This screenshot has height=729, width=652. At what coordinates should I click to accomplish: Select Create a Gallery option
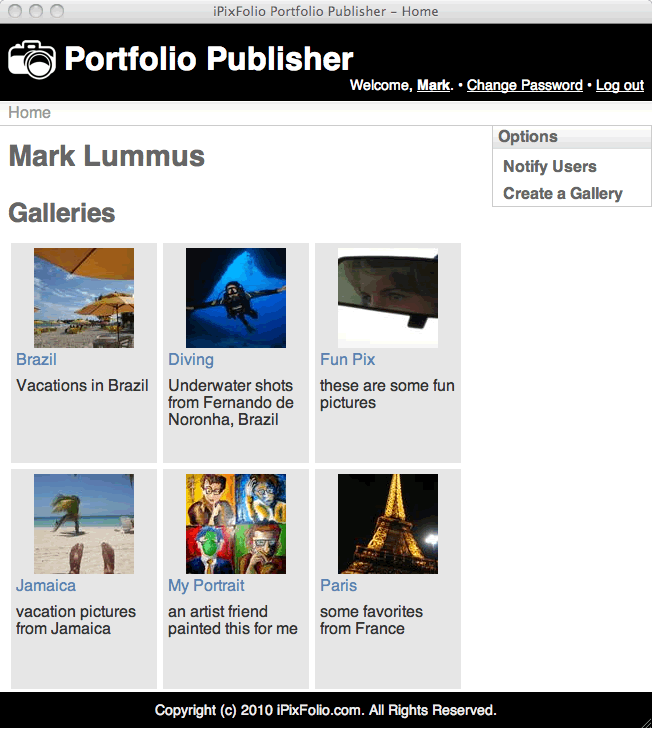tap(562, 193)
